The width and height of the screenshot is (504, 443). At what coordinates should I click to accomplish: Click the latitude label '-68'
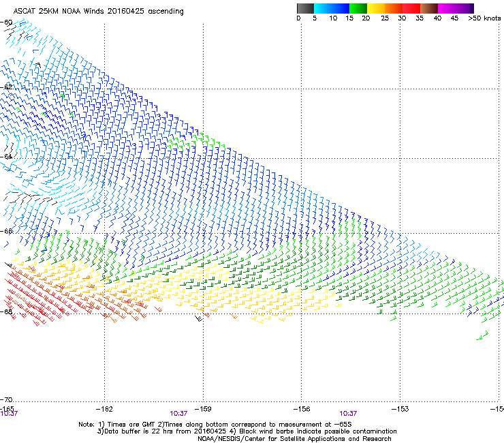(6, 311)
